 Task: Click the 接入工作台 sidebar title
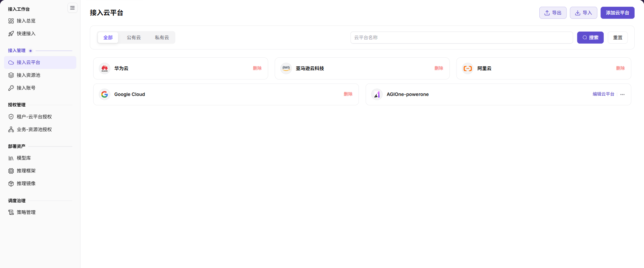coord(19,9)
